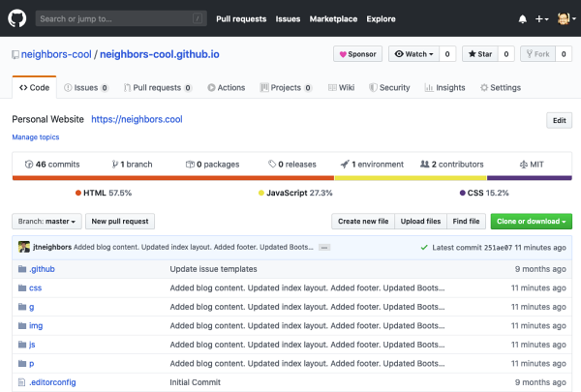Click the Fork button
The image size is (581, 392).
click(x=538, y=54)
